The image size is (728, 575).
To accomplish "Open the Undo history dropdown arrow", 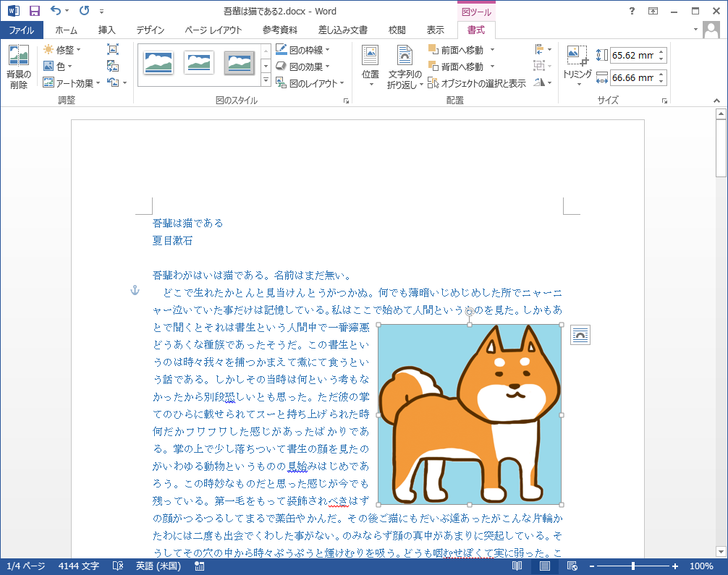I will coord(67,11).
